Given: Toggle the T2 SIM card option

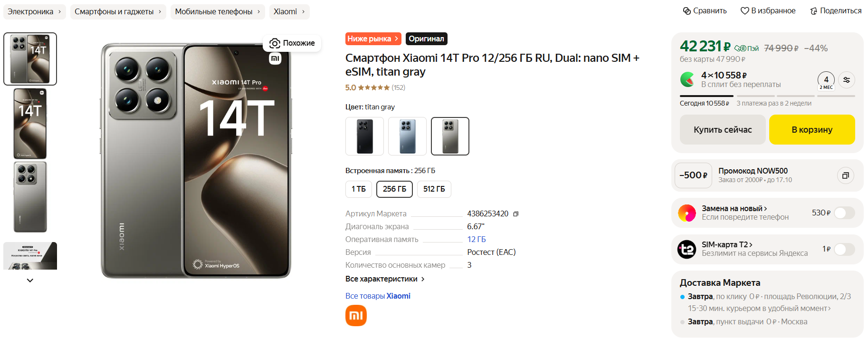Looking at the screenshot, I should tap(844, 249).
